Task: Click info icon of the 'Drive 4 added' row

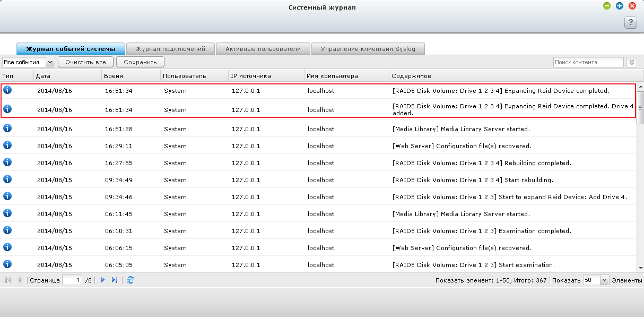Action: point(7,109)
